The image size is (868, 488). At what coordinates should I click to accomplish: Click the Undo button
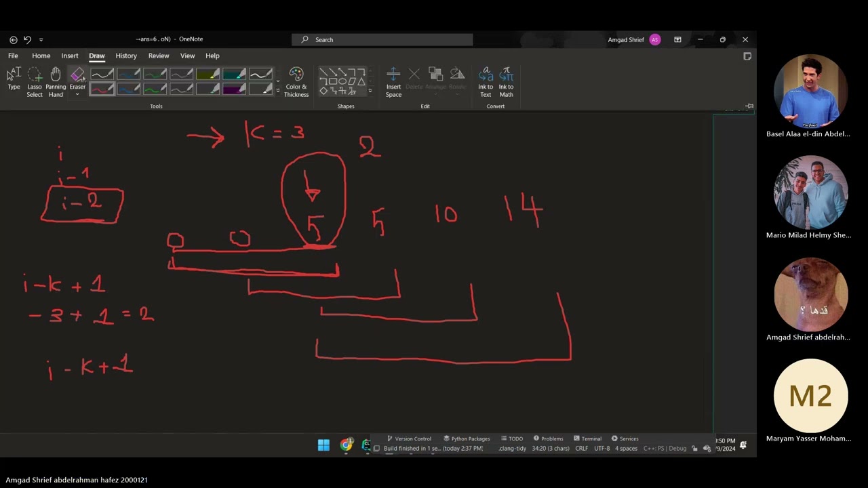click(27, 39)
